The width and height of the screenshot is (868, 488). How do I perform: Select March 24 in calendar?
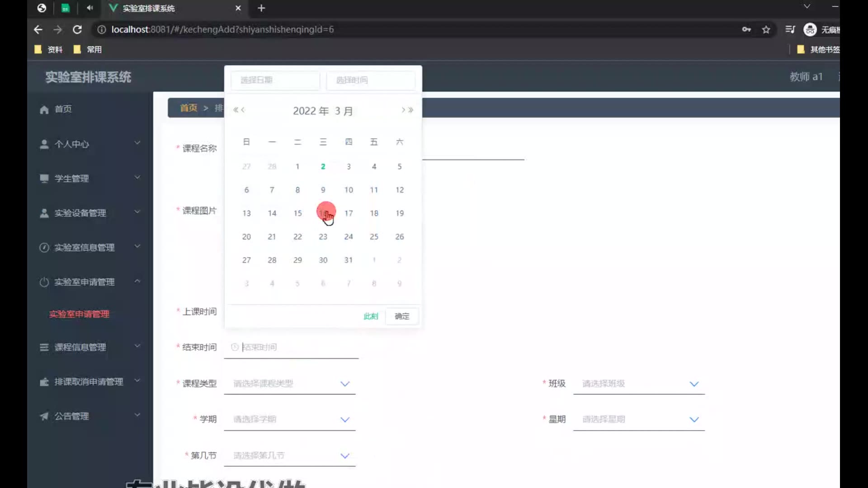[x=349, y=237]
